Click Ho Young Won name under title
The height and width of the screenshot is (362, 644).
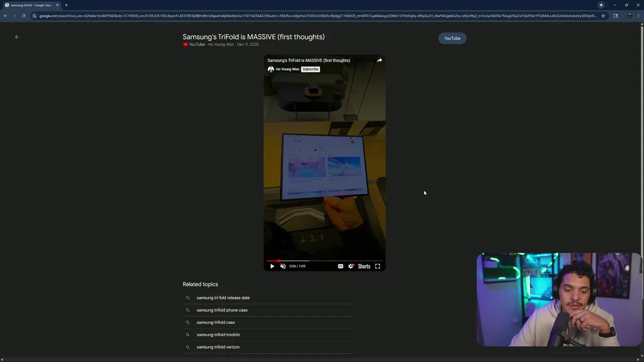coord(221,44)
